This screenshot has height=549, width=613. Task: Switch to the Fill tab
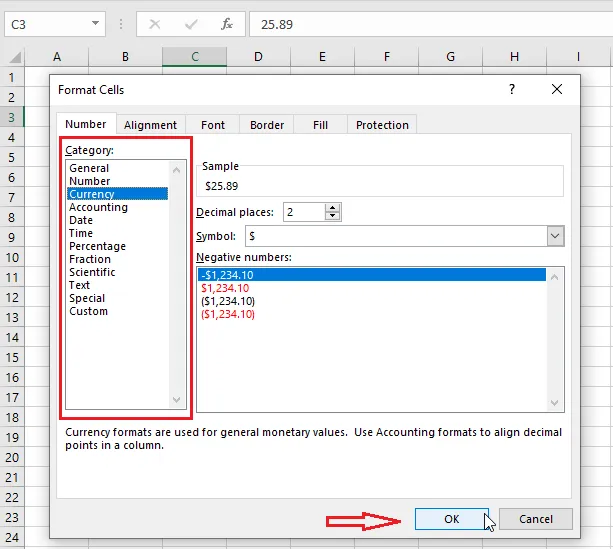(320, 125)
